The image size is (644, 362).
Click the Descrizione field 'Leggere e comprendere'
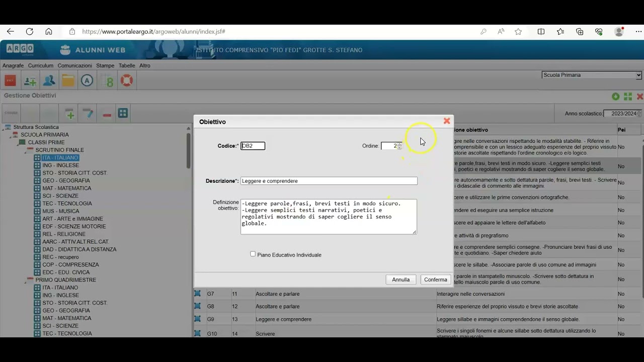click(x=329, y=181)
